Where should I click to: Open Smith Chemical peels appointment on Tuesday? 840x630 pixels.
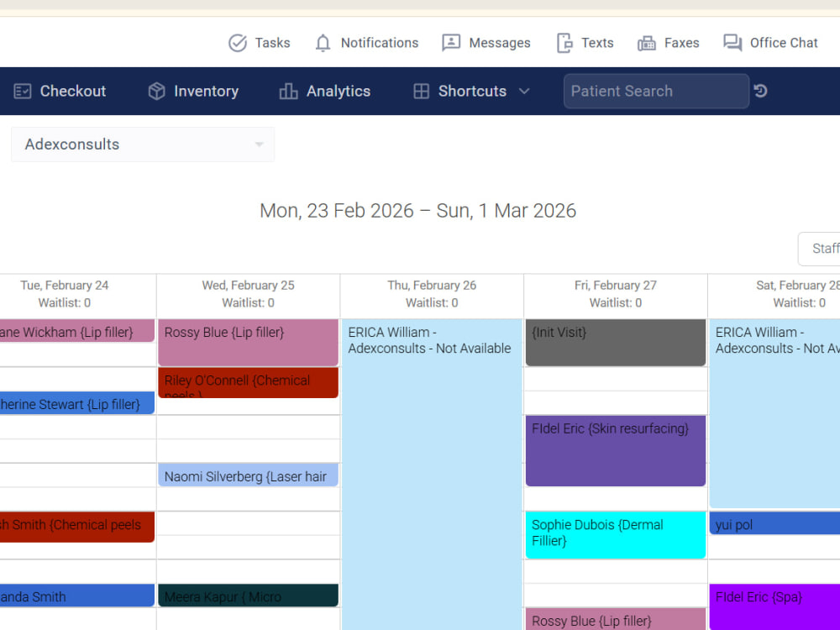coord(77,528)
